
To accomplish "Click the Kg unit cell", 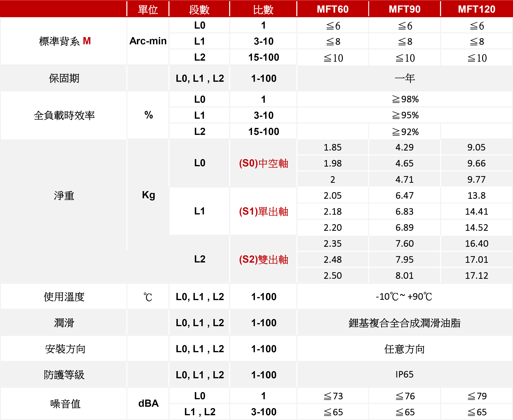I will [x=148, y=195].
